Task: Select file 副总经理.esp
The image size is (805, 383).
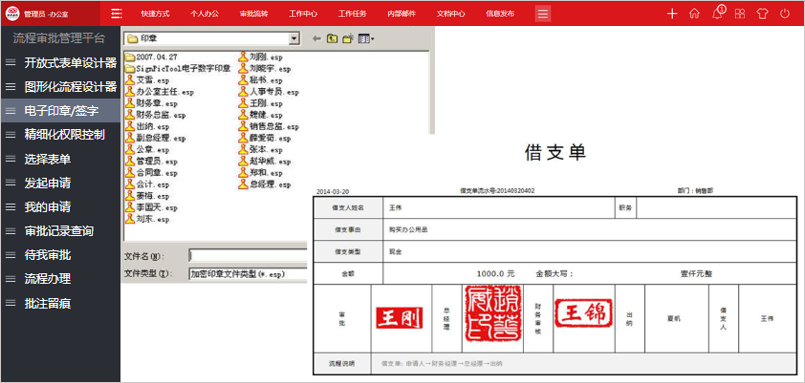Action: (156, 138)
